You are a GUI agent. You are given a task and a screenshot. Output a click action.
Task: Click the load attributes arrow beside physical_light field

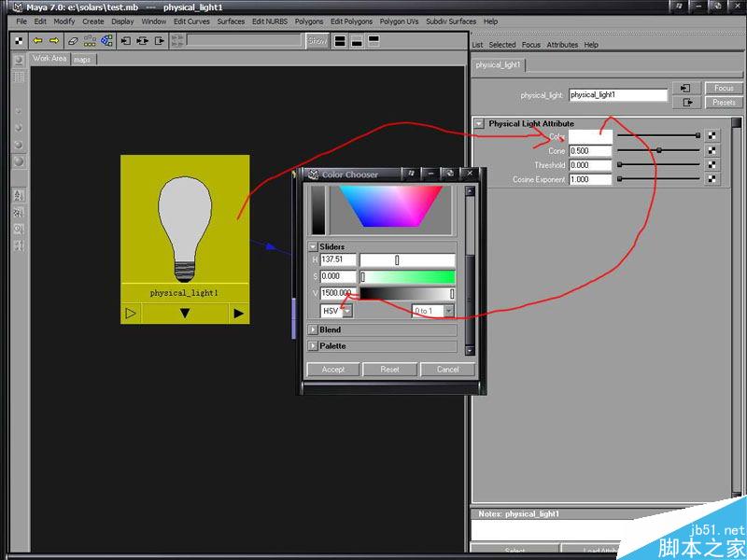click(x=686, y=86)
